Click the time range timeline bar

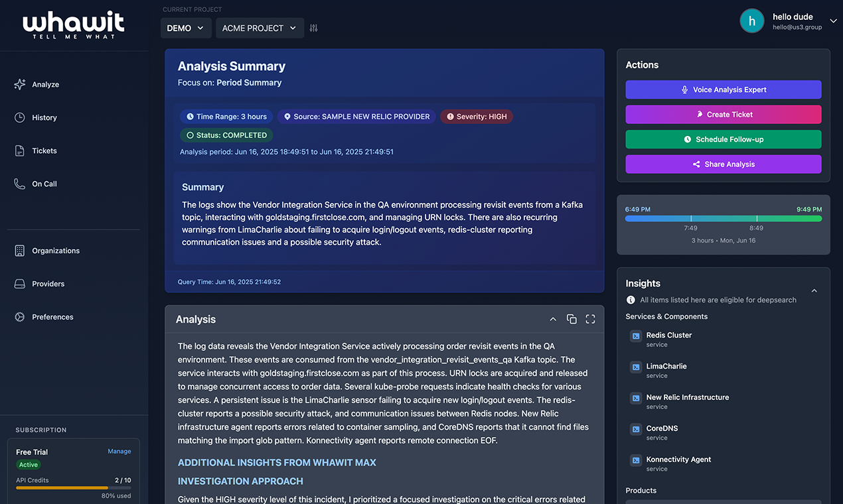point(724,218)
